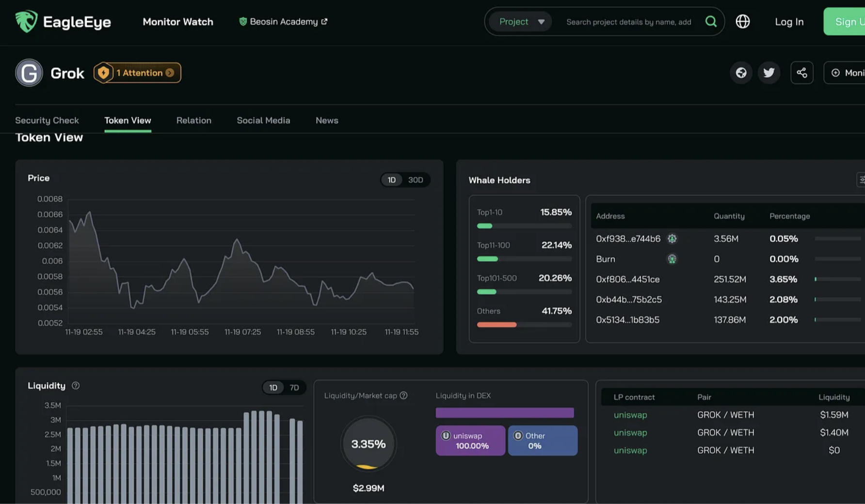Switch to Security Check tab

tap(47, 120)
